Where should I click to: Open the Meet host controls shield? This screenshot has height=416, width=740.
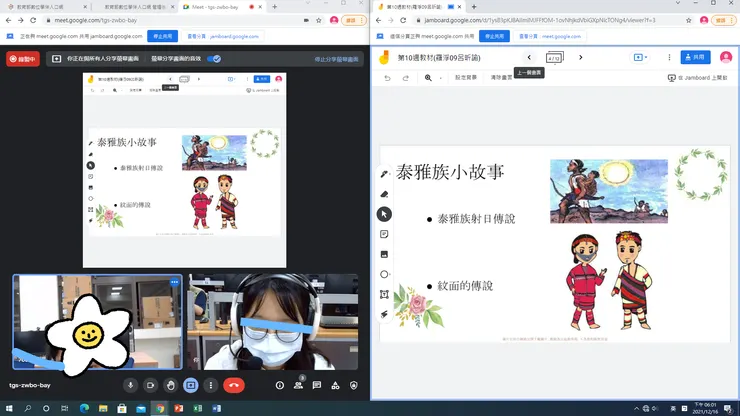[353, 386]
